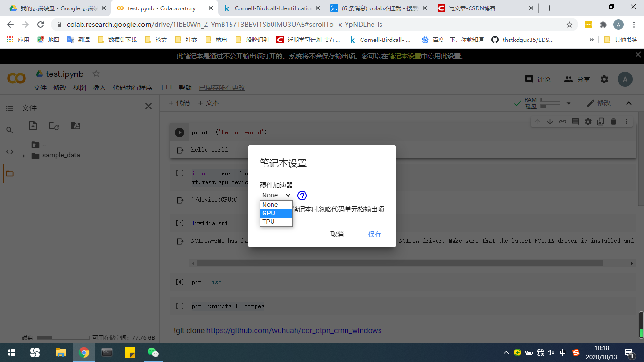Open RAM and disk resource dropdown arrow

coord(569,103)
